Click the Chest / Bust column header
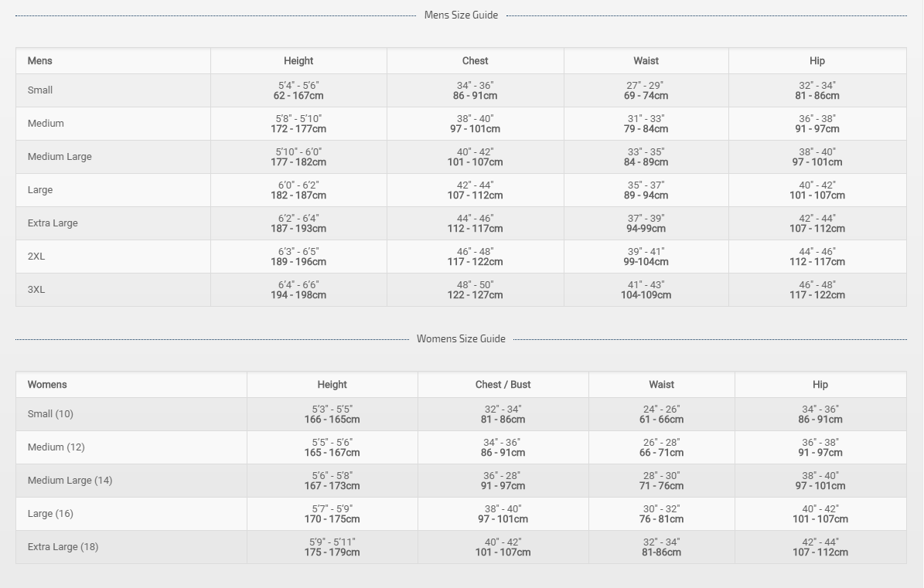The height and width of the screenshot is (588, 924). (503, 385)
